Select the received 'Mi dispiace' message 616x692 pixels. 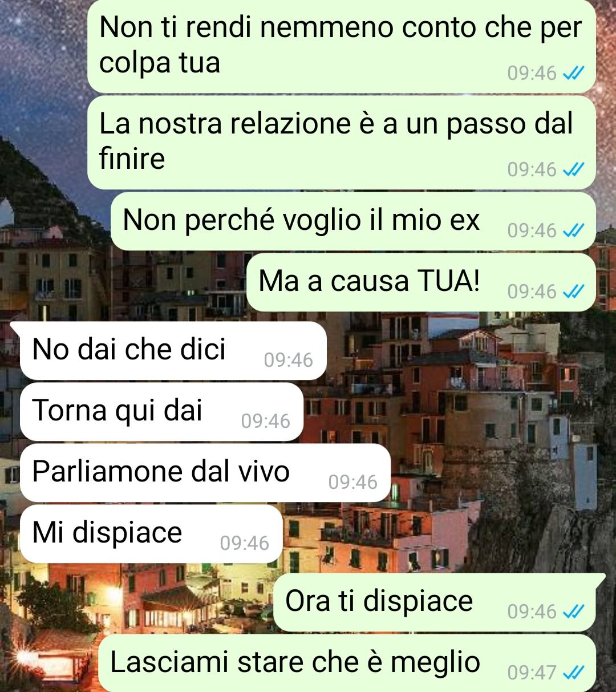click(x=151, y=533)
